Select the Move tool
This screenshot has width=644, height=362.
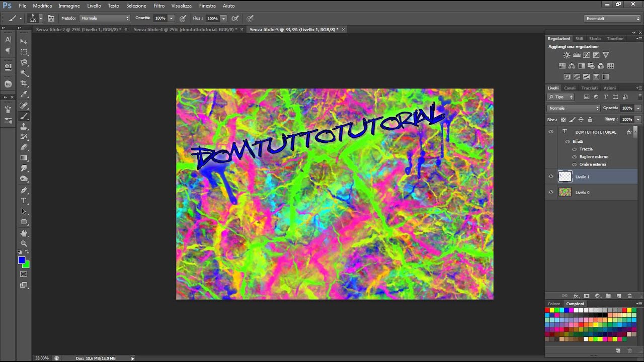tap(24, 41)
